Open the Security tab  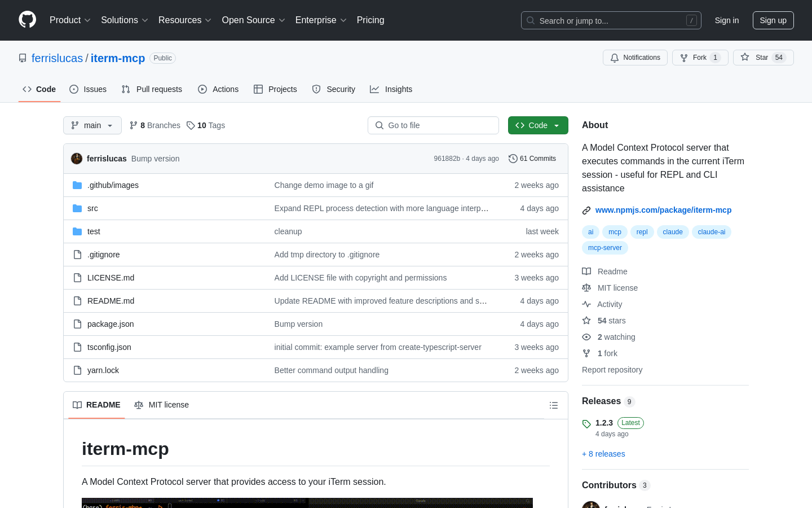334,89
